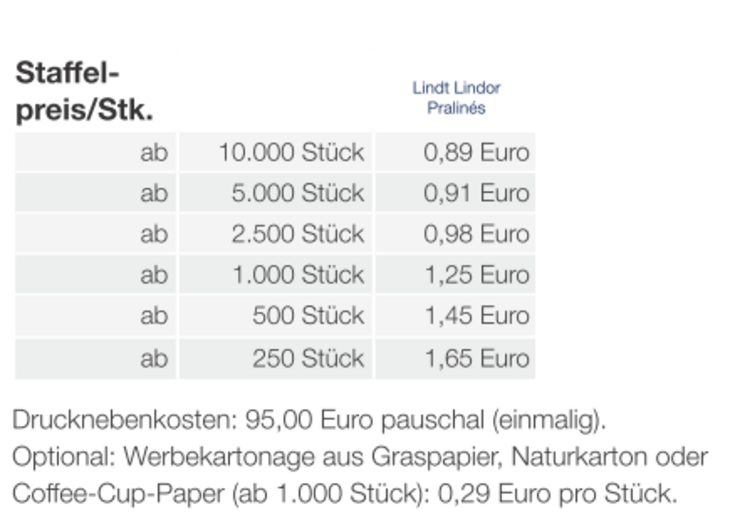
Task: Click the Drucknebenkosten 95,00 Euro line
Action: (309, 419)
